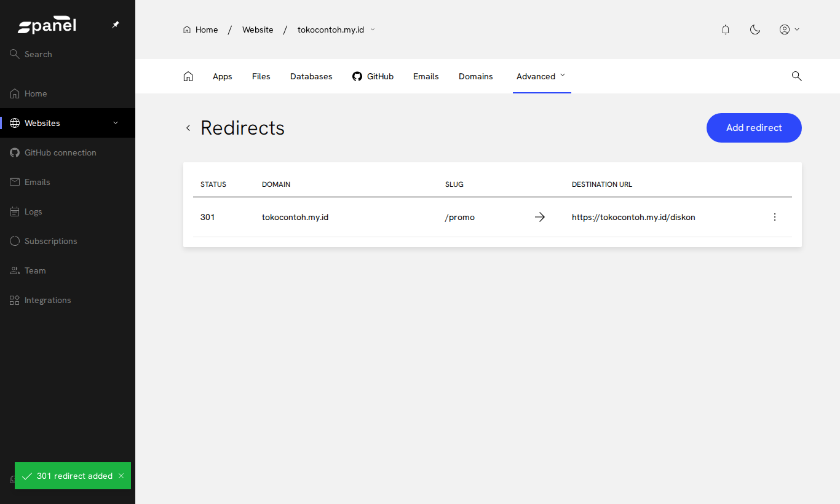Open the user account menu

(x=790, y=30)
